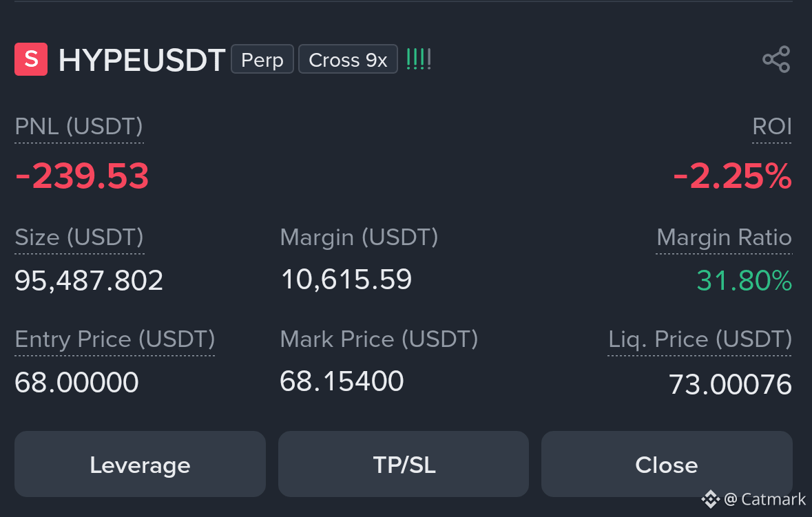Click the Binance watermark logo by Catmark

711,499
